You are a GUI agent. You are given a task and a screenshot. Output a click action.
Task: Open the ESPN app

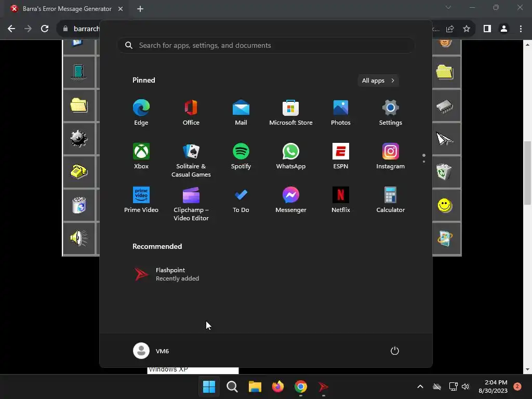(x=341, y=156)
